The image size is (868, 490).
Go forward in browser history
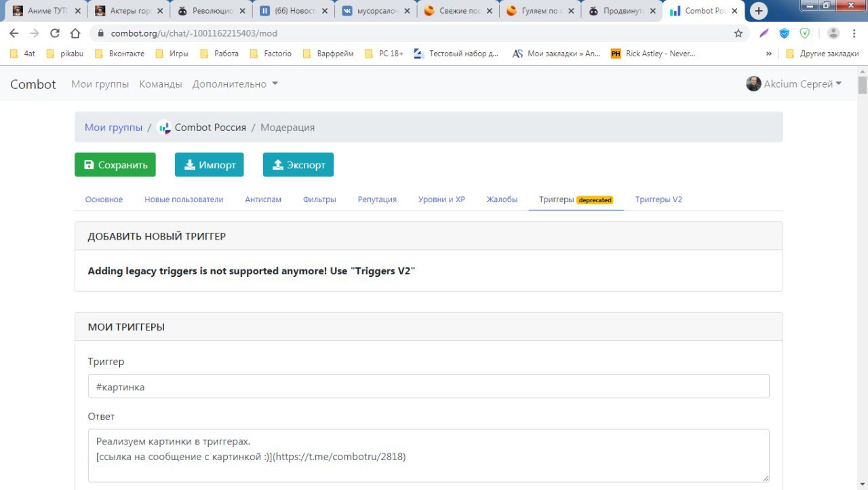35,33
